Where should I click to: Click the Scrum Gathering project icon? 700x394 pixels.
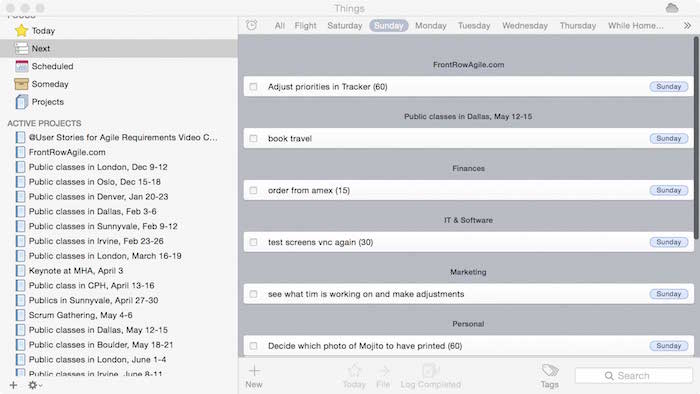(x=20, y=315)
